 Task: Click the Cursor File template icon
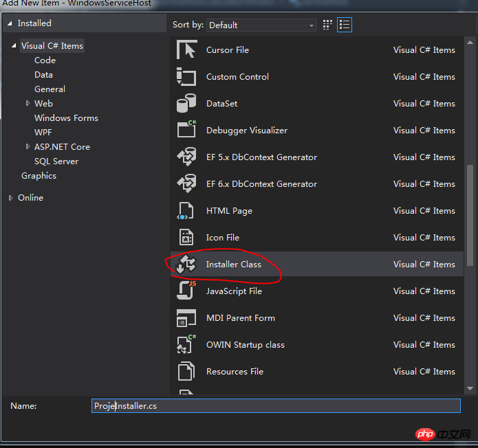pos(186,49)
